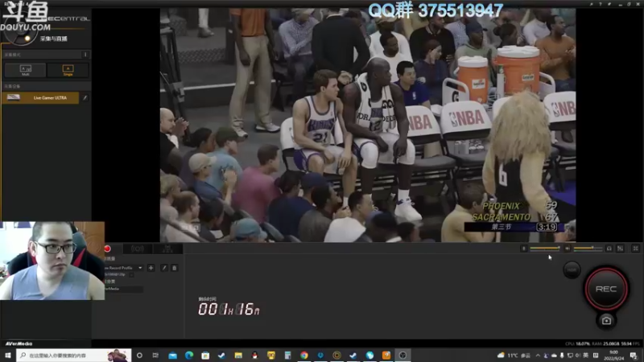Open capture mode options menu
644x362 pixels.
coord(85,55)
